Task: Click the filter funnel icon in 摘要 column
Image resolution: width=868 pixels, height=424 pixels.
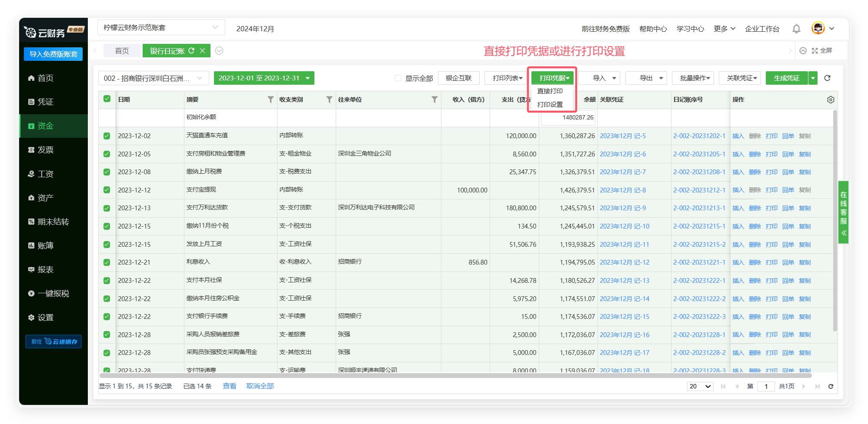Action: (x=270, y=99)
